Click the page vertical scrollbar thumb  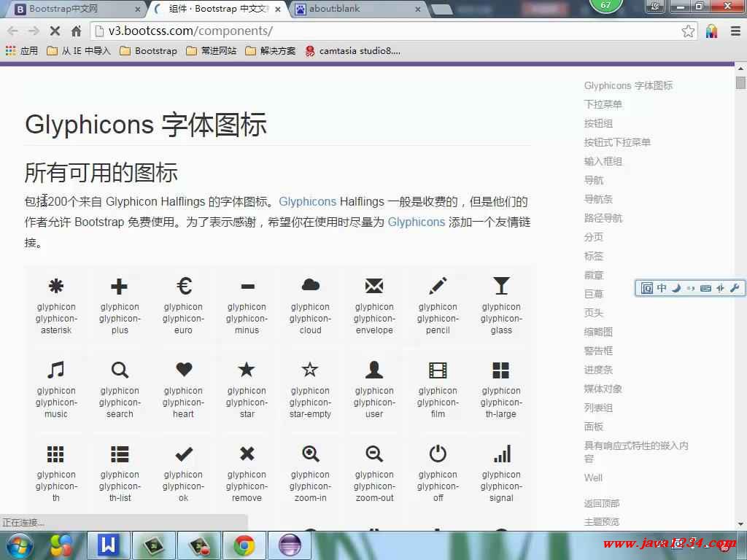click(740, 82)
